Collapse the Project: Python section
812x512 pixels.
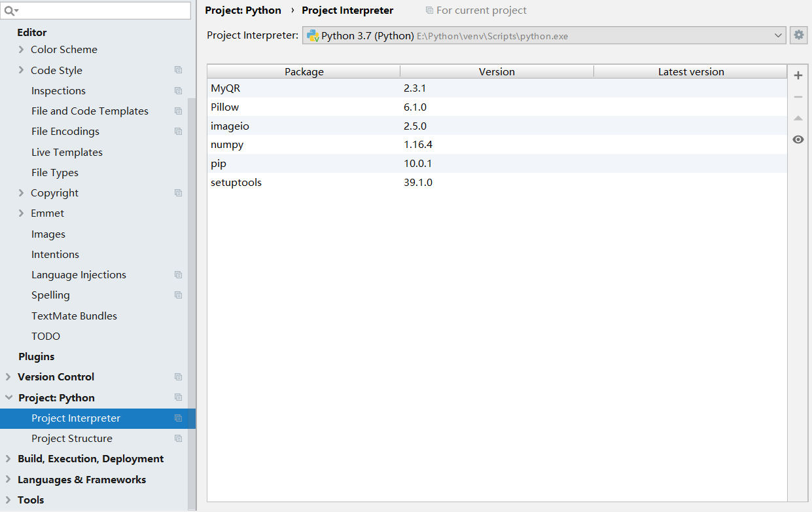(9, 397)
